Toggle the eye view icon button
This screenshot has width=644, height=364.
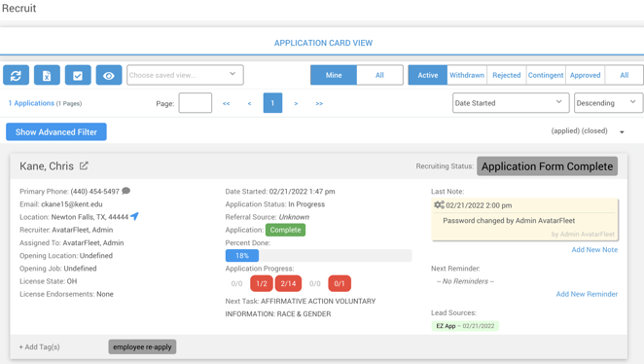(x=109, y=75)
